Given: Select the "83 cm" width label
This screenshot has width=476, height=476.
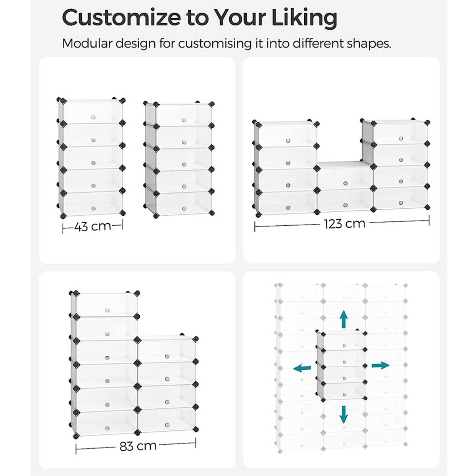Looking at the screenshot, I should (x=138, y=446).
